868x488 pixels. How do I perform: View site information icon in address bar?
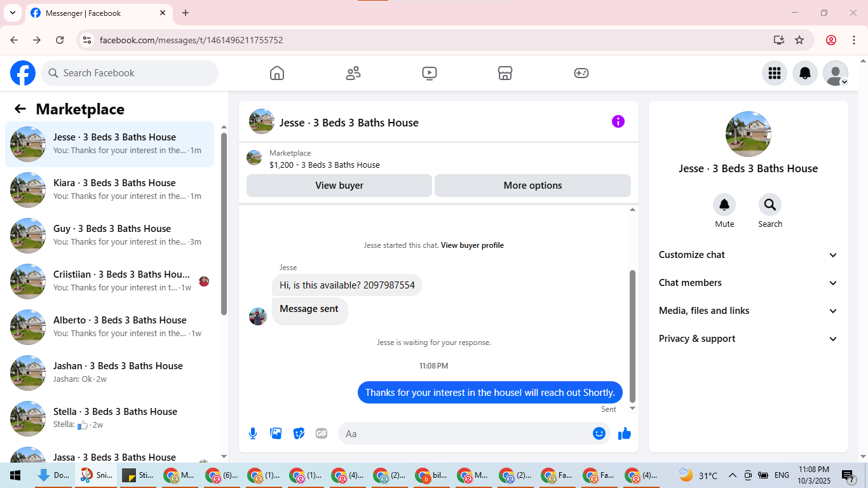88,40
